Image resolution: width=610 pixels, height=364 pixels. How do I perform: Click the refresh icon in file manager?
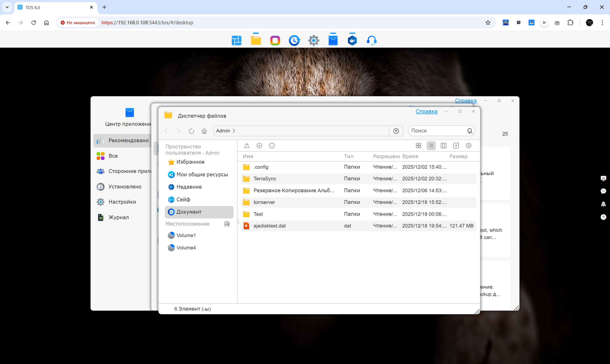pos(191,131)
